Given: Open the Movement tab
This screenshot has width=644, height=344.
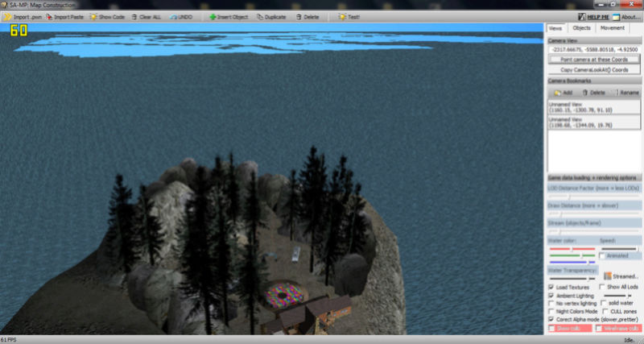Looking at the screenshot, I should coord(612,28).
